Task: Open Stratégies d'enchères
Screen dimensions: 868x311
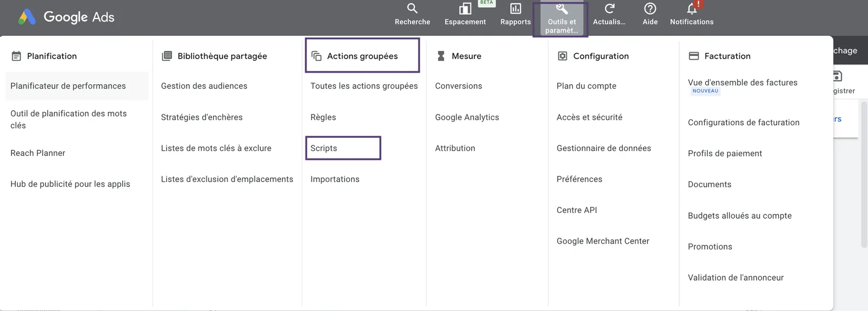Action: [202, 117]
